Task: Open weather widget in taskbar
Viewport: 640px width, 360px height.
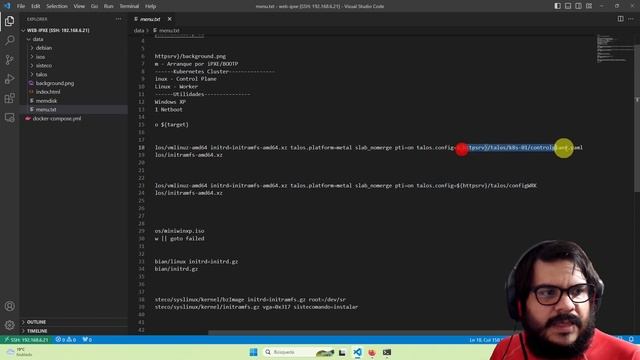Action: tap(19, 352)
